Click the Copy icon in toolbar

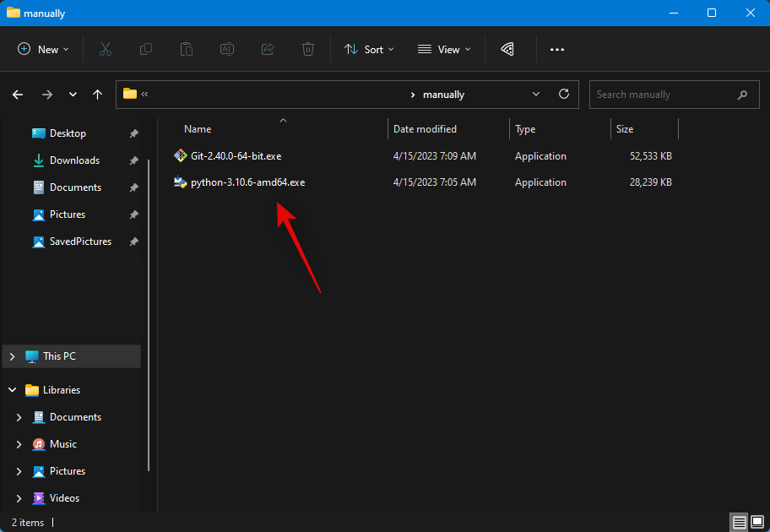(146, 50)
